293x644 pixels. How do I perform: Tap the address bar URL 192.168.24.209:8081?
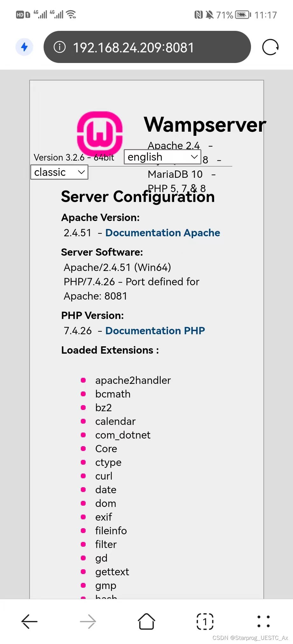(134, 47)
